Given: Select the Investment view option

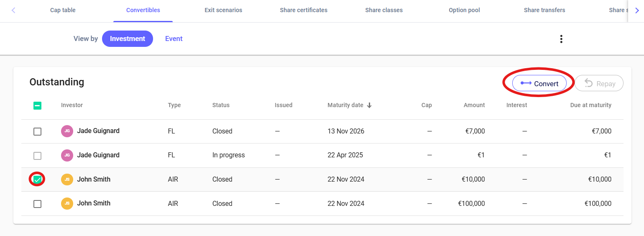Looking at the screenshot, I should coord(128,39).
